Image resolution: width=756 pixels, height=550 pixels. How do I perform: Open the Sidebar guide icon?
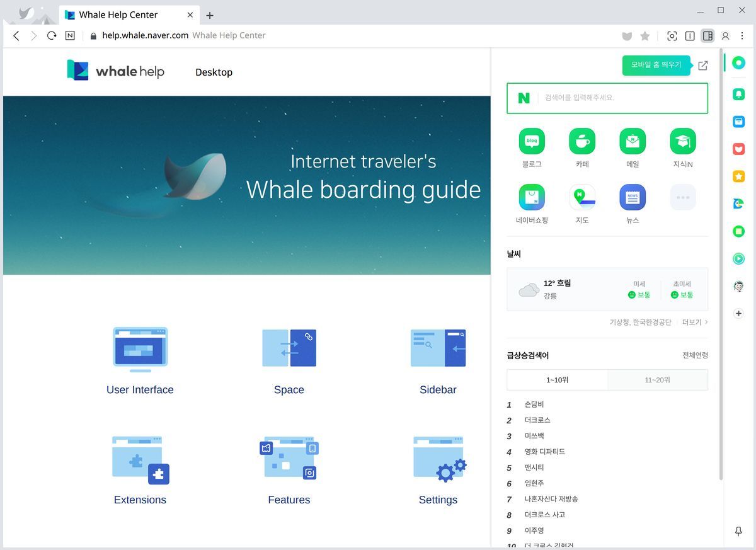coord(438,348)
